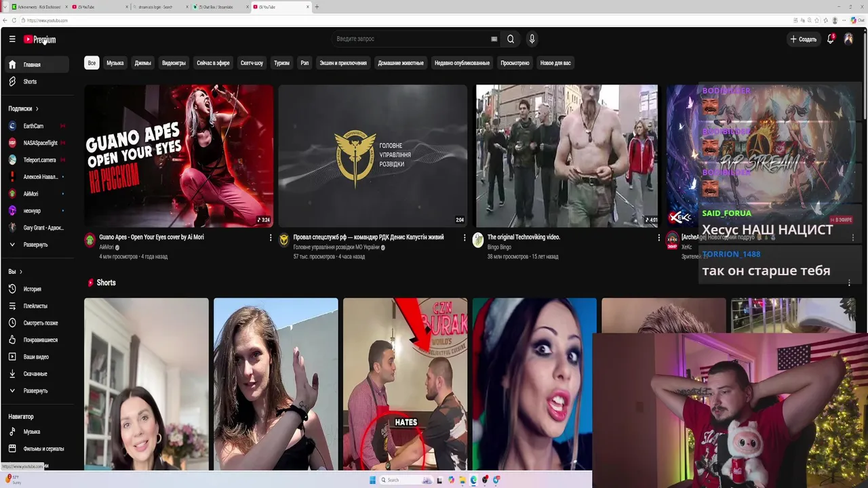
Task: Select the Недавно опубликованные chip
Action: click(x=462, y=63)
